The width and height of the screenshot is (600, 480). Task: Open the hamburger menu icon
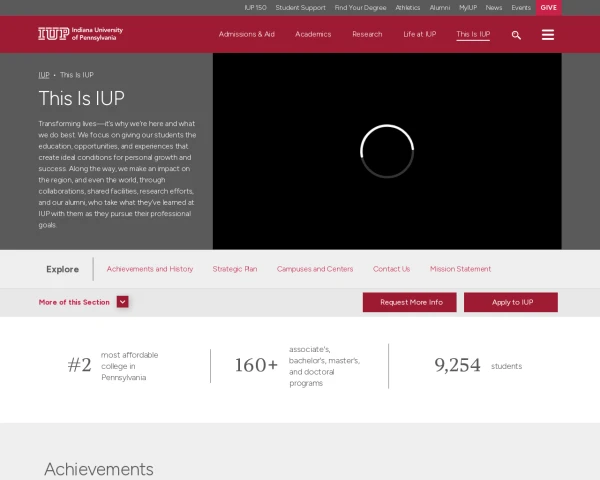[547, 35]
